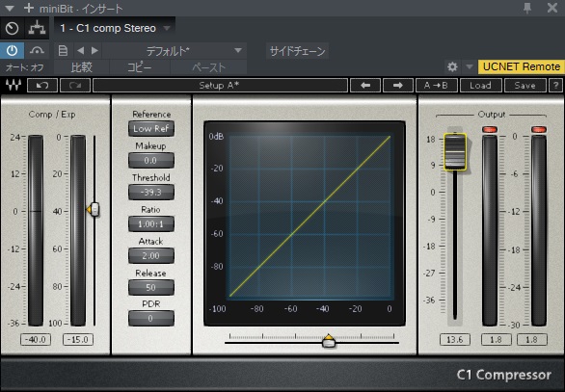Click the コピー copy item
565x392 pixels.
click(140, 67)
